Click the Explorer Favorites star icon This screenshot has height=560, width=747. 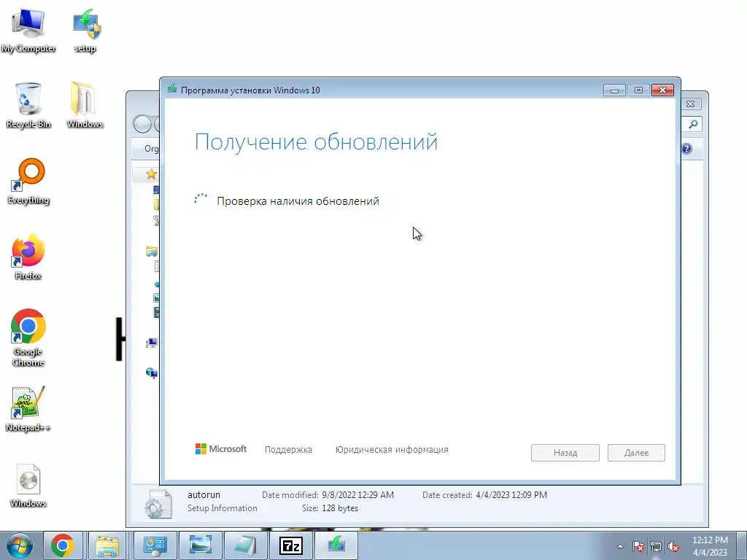[152, 174]
